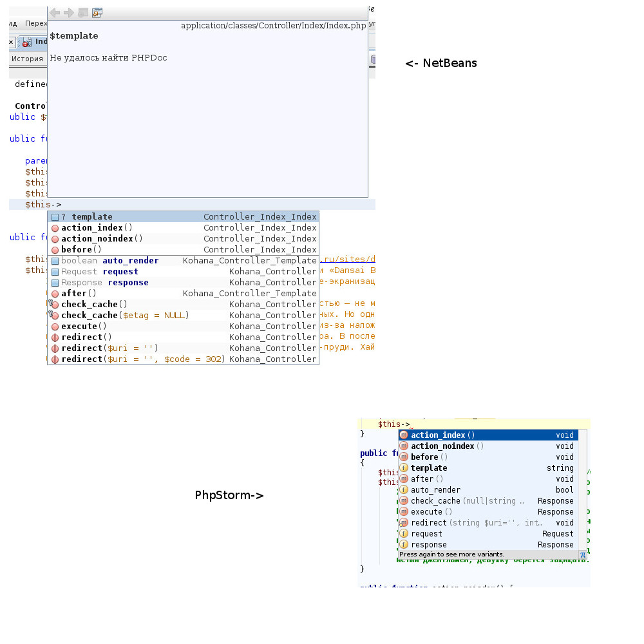Select the template entry in NetBeans completion
Screen dimensions: 644x644
[91, 217]
